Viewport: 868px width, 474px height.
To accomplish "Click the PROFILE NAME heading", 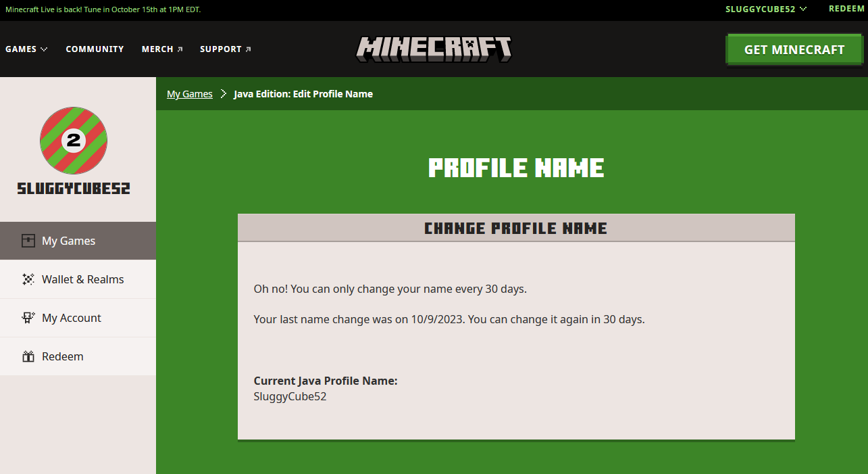I will click(x=516, y=168).
